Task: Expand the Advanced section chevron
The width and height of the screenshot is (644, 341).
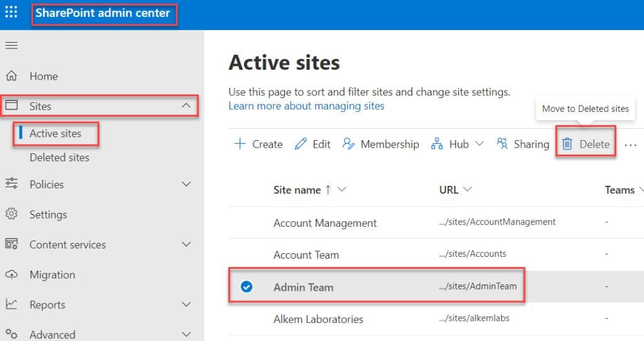Action: click(186, 335)
